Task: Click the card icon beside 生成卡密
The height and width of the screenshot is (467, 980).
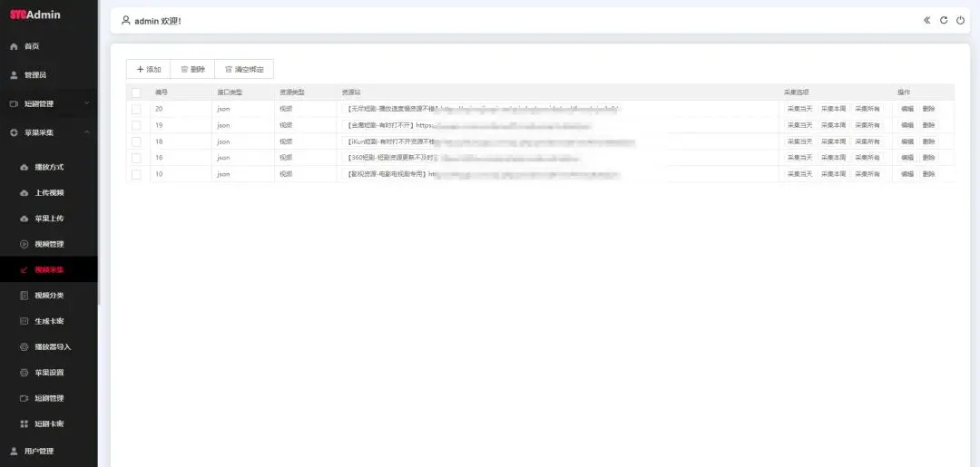Action: [24, 321]
